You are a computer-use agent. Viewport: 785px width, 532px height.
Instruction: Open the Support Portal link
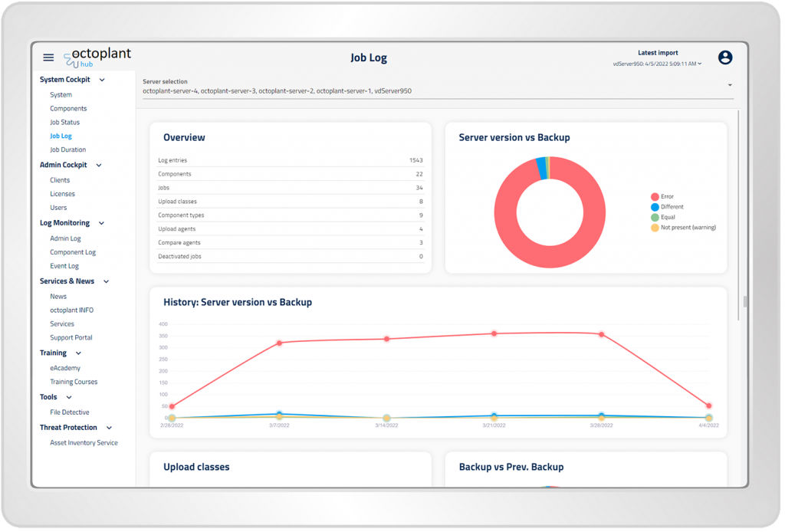coord(71,337)
